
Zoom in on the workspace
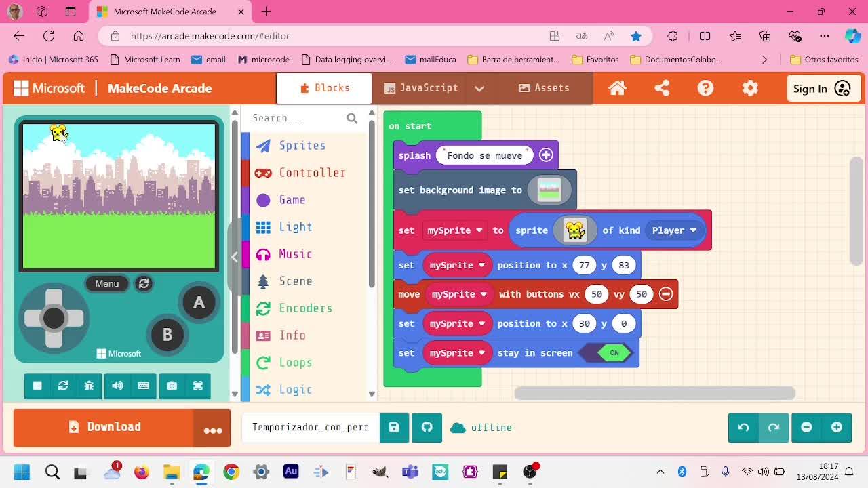[x=837, y=427]
